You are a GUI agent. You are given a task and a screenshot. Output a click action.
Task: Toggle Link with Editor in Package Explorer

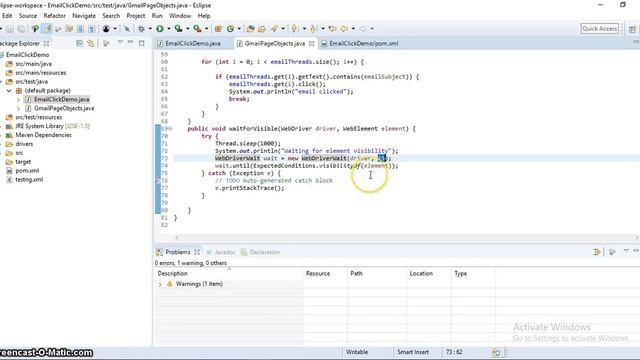91,43
